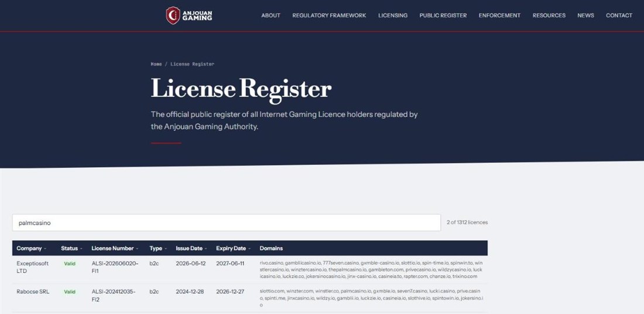Go to the Licensing page
The height and width of the screenshot is (314, 644).
tap(393, 15)
